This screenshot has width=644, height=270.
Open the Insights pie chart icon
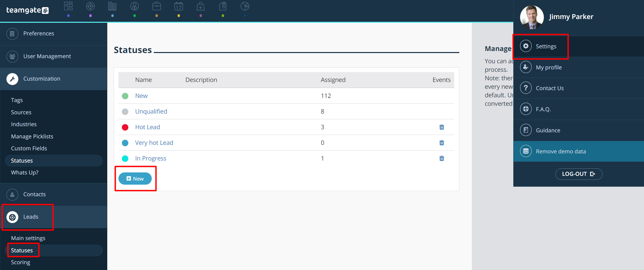coord(245,6)
